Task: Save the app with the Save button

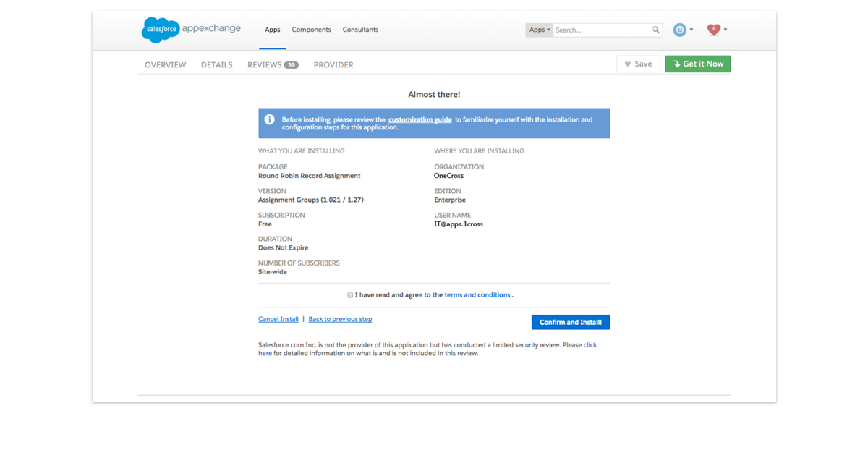Action: (638, 64)
